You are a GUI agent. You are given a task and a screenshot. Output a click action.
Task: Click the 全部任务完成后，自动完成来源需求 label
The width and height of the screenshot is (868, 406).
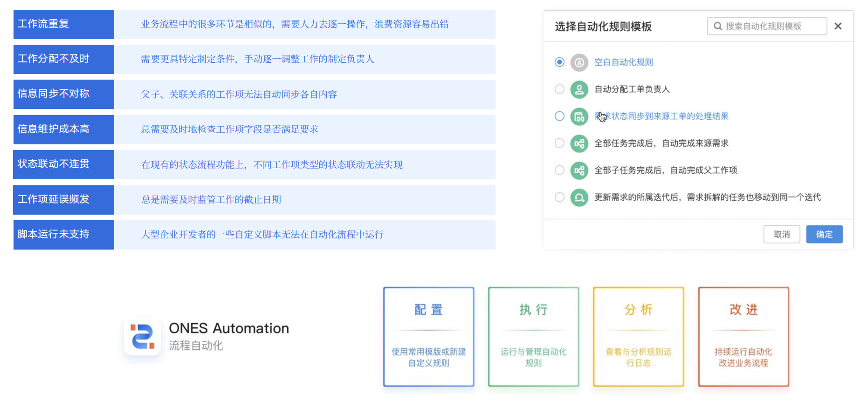[x=661, y=143]
